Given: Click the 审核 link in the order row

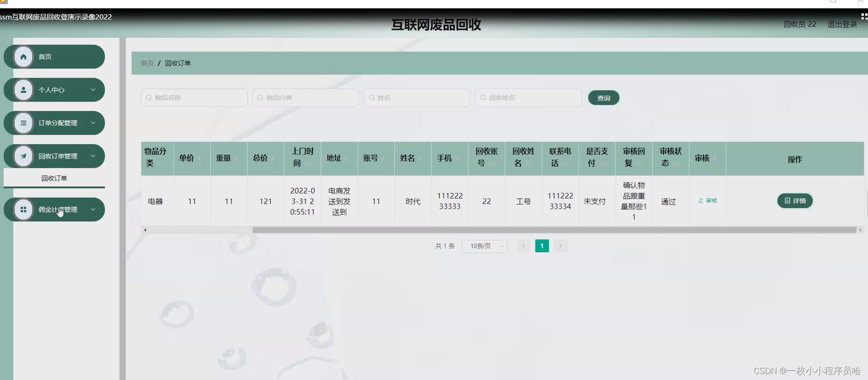Looking at the screenshot, I should (x=708, y=201).
